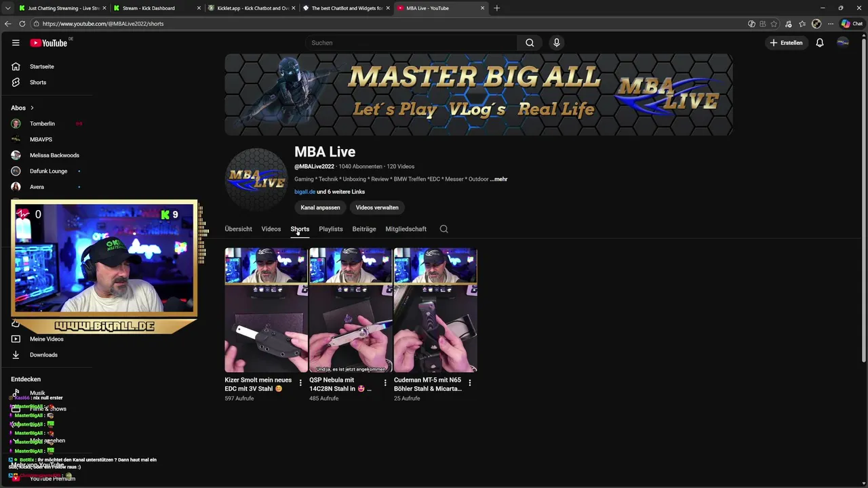Open options for Cudeman MT-5 short
Image resolution: width=868 pixels, height=488 pixels.
pos(470,383)
